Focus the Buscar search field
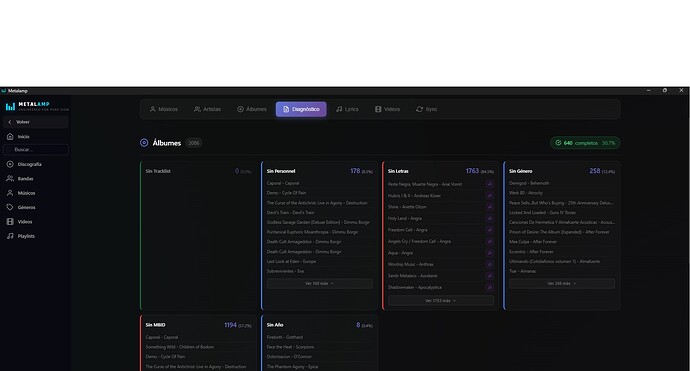 [36, 150]
